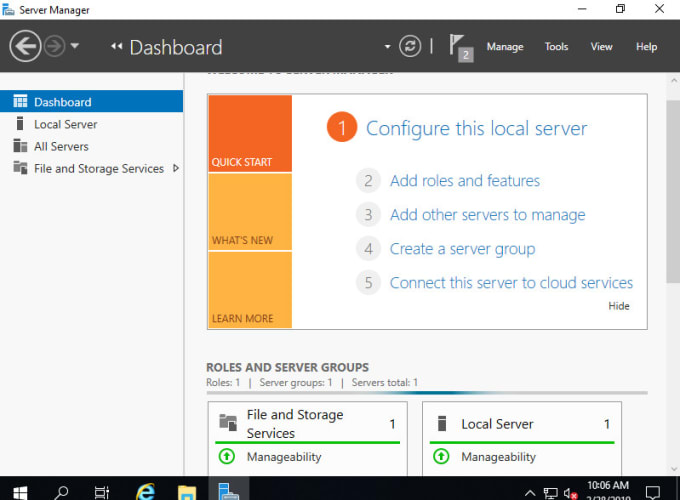Screen dimensions: 680x500
Task: Open the Manage menu
Action: pos(505,46)
